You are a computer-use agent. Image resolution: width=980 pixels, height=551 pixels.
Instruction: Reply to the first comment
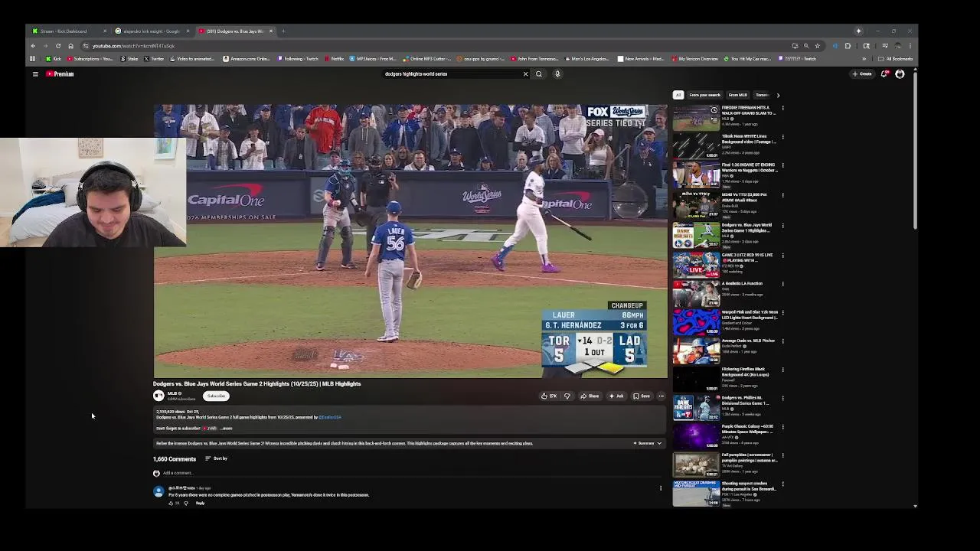[200, 503]
